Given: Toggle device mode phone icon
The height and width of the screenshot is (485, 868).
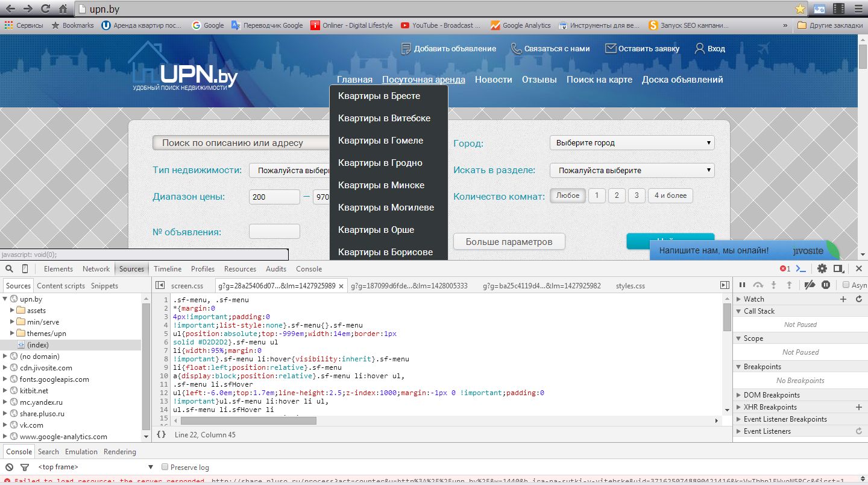Looking at the screenshot, I should coord(25,268).
